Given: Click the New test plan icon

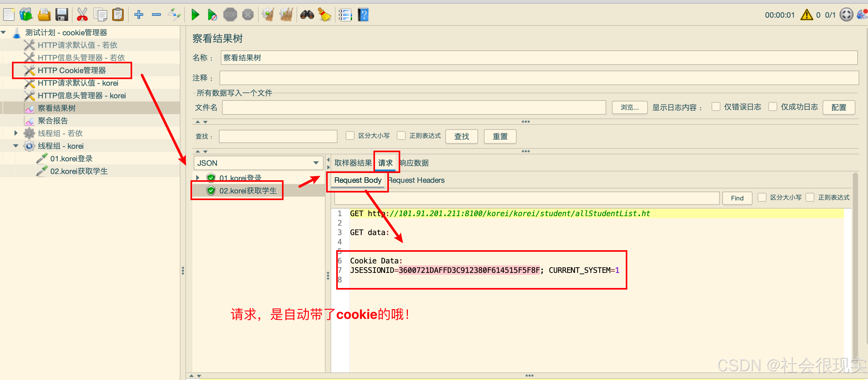Looking at the screenshot, I should click(9, 15).
